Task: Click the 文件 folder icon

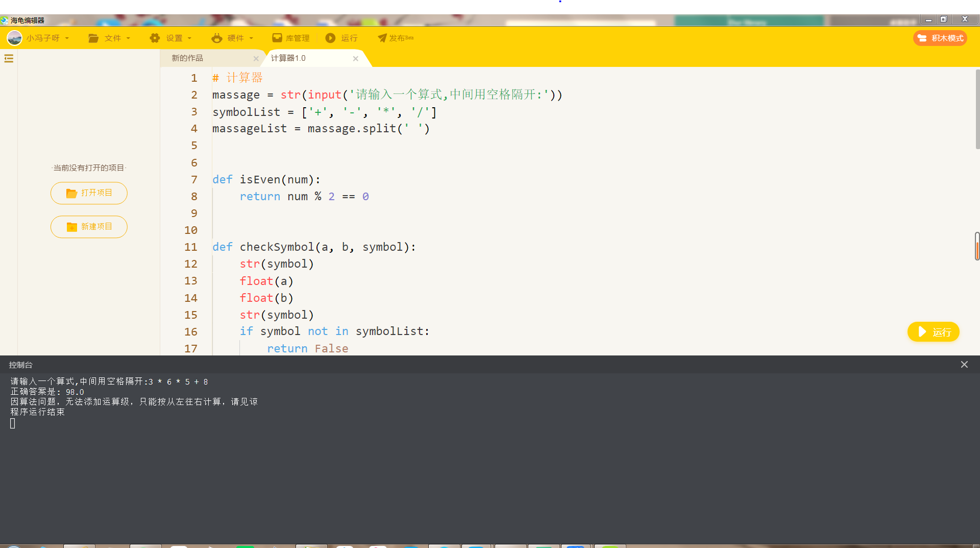Action: (x=93, y=38)
